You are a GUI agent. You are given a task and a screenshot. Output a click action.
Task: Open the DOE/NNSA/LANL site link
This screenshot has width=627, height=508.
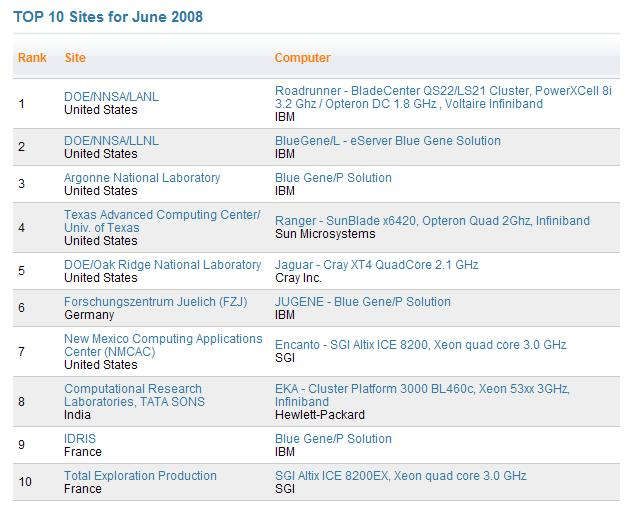tap(111, 97)
